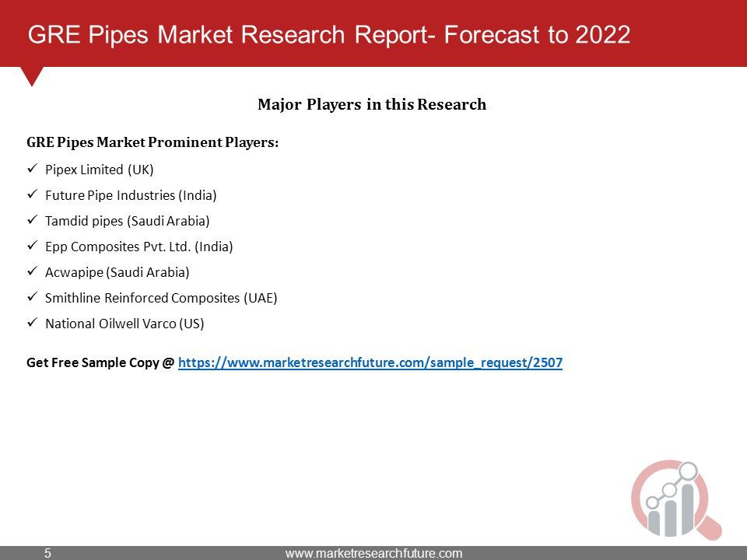Select 'Tamdid pipes (Saudi Arabia)' line

128,221
